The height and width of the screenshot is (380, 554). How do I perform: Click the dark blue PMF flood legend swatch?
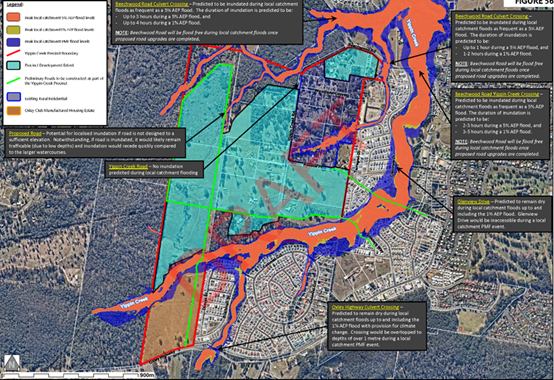click(x=14, y=41)
